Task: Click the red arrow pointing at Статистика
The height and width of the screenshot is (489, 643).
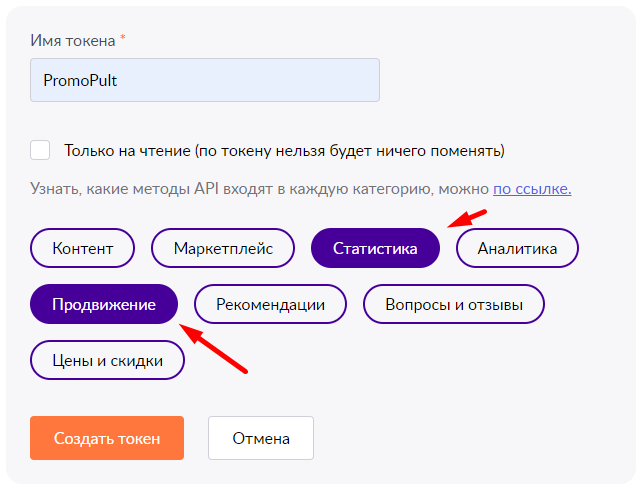Action: point(467,219)
